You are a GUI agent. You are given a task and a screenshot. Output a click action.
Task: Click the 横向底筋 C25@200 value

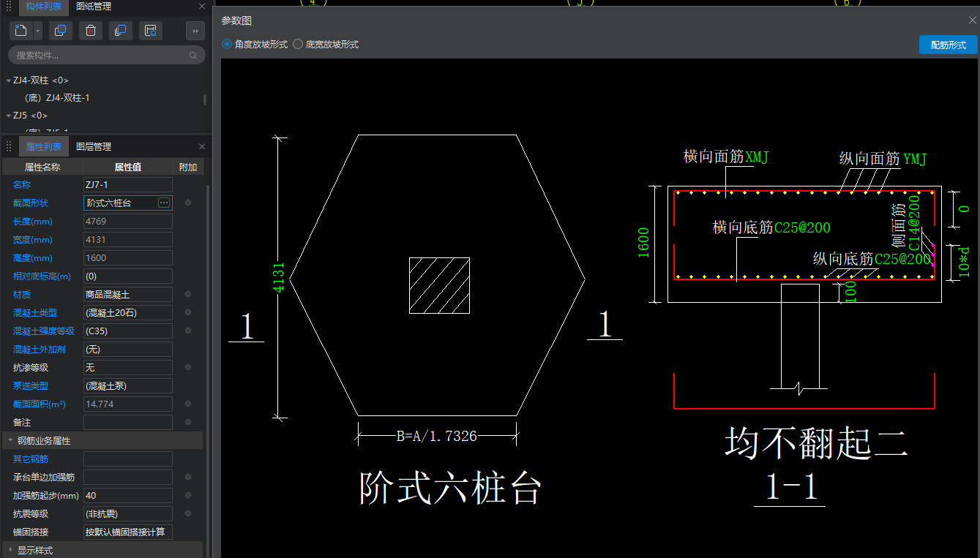pos(802,227)
